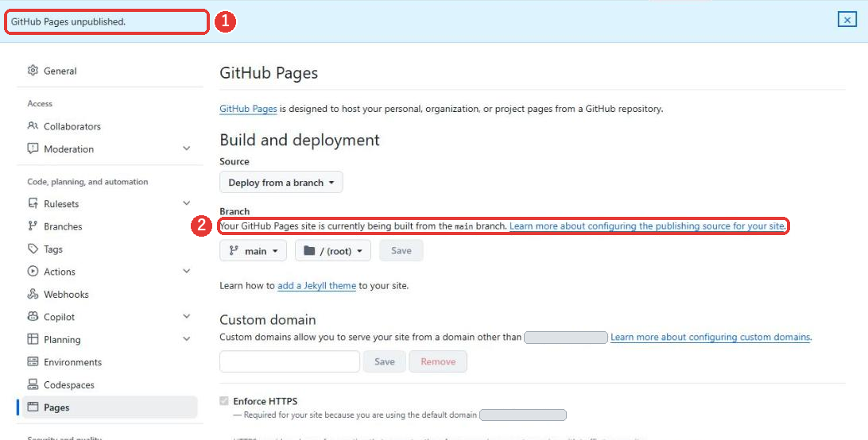This screenshot has height=440, width=868.
Task: Click the 'Access' sidebar section label
Action: pos(40,103)
